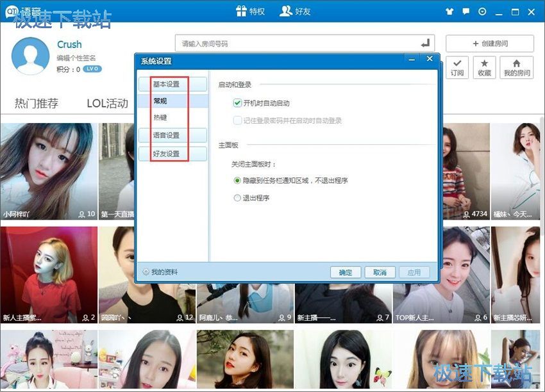Click the 积分：0 points text
545x392 pixels.
tap(69, 69)
